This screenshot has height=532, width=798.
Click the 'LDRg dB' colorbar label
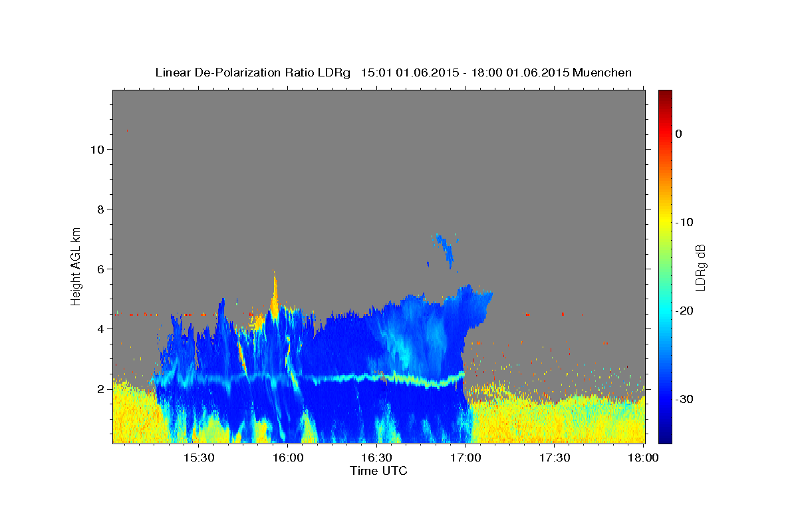700,268
